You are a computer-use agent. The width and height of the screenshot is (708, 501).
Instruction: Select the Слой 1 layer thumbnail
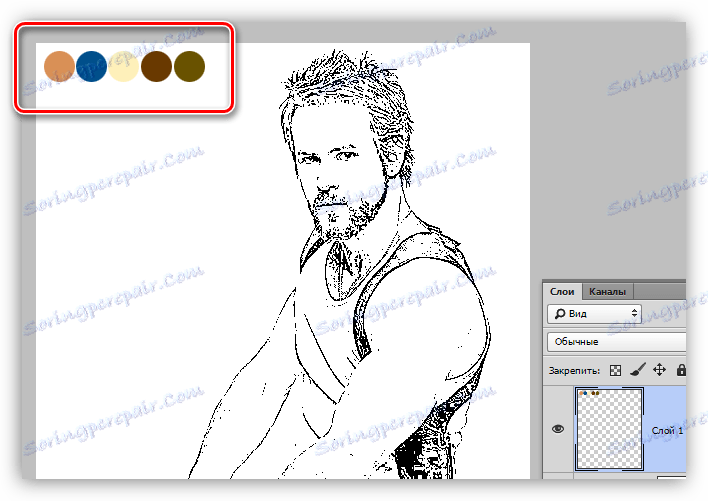pos(610,429)
